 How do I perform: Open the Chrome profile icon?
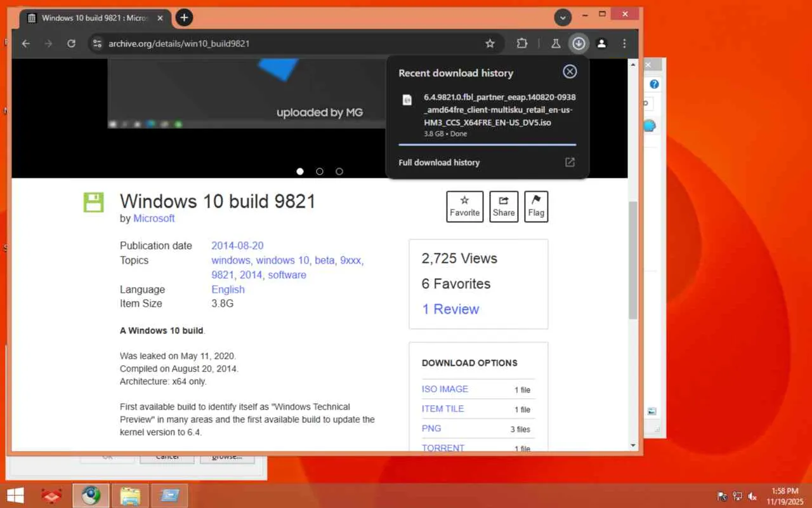pyautogui.click(x=602, y=44)
